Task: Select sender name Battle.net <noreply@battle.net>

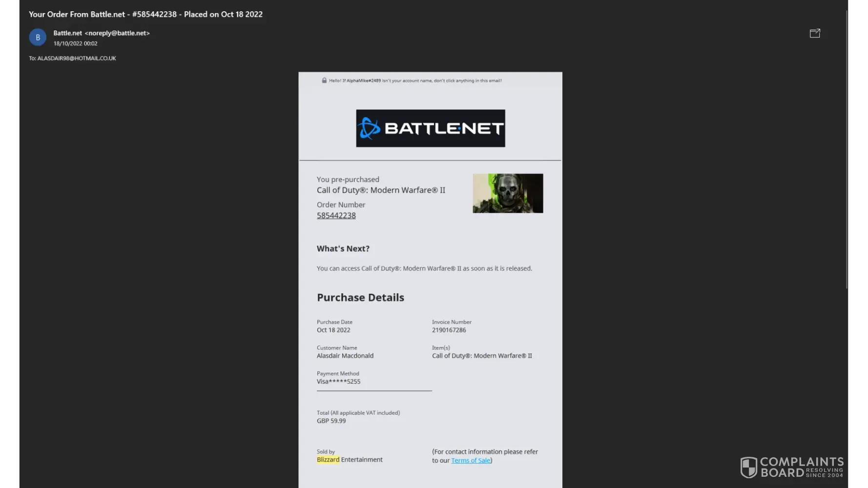Action: 102,33
